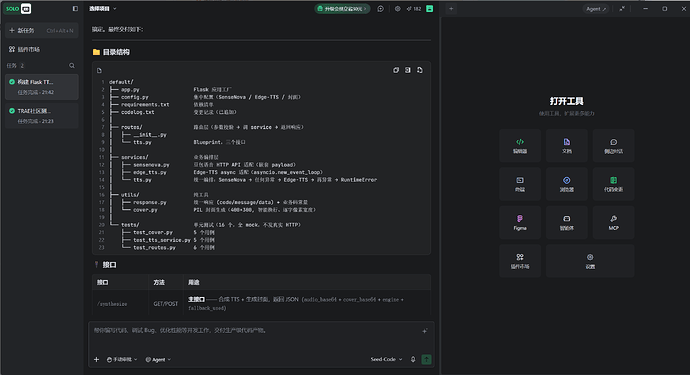Send message with green arrow button
Image resolution: width=690 pixels, height=375 pixels.
426,360
